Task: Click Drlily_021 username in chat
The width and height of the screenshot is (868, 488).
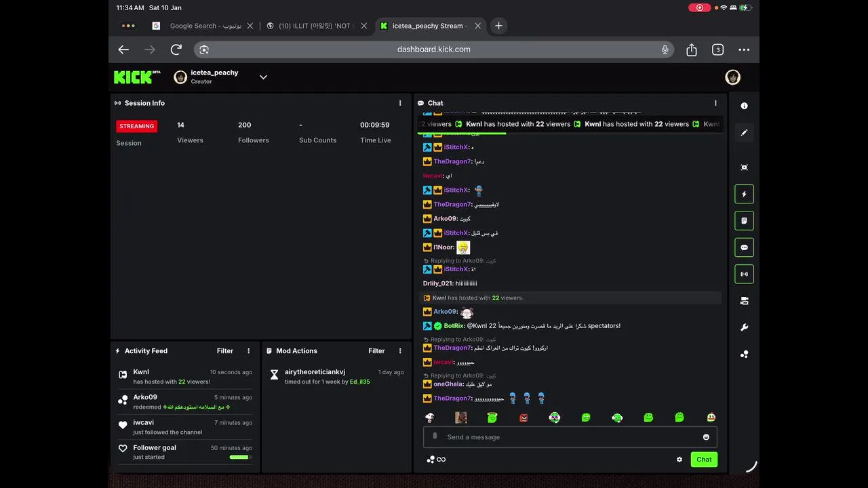Action: (437, 283)
